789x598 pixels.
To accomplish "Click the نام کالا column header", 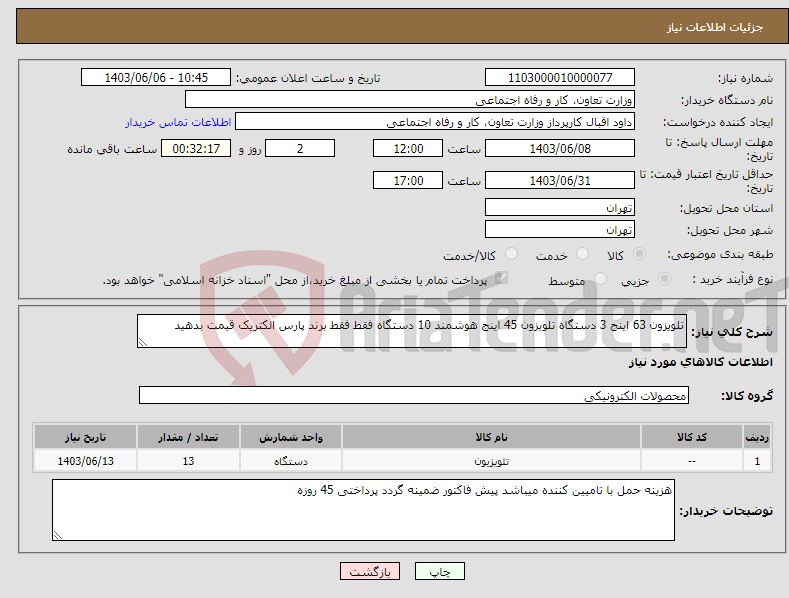I will tap(491, 437).
